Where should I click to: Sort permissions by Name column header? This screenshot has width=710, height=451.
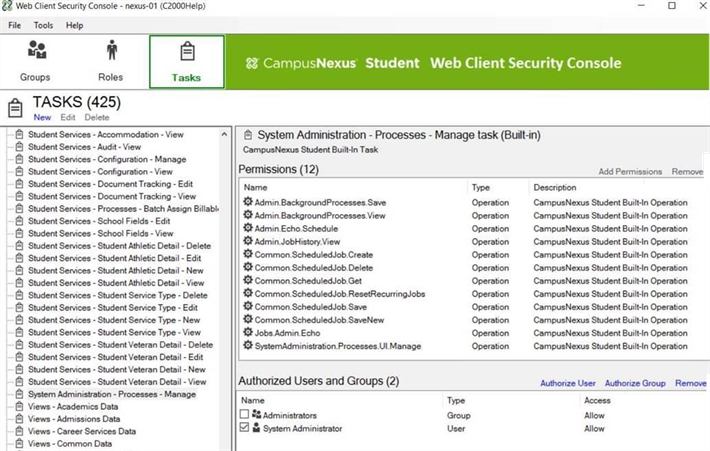click(x=255, y=187)
